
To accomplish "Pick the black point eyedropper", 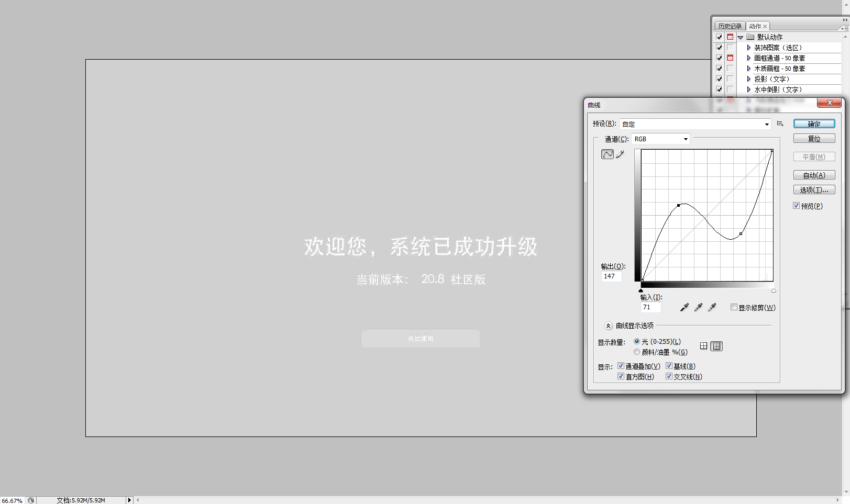I will (x=684, y=308).
